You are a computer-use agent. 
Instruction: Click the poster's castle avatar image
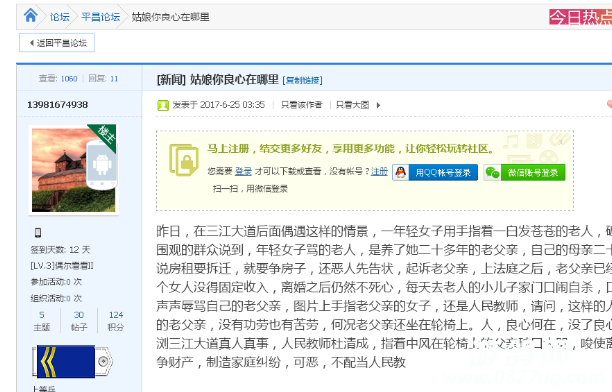[73, 170]
